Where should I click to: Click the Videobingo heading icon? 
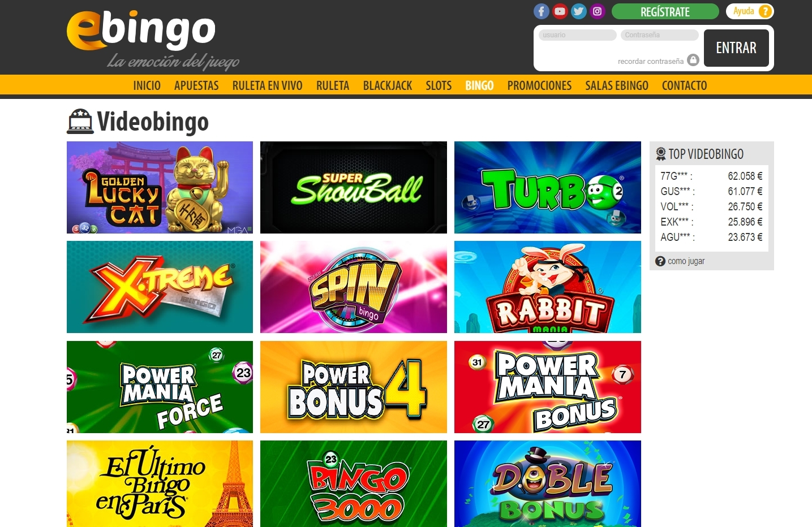(x=80, y=122)
